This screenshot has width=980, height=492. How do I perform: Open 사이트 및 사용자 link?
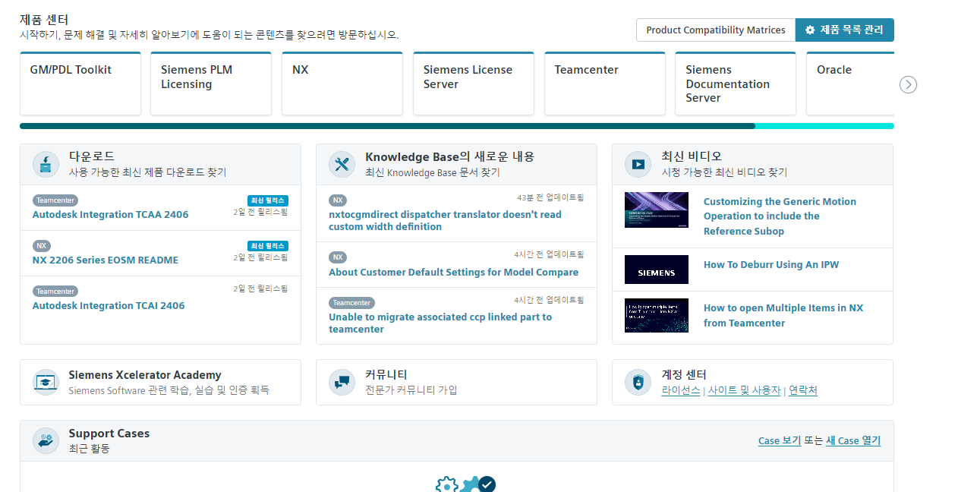[744, 390]
